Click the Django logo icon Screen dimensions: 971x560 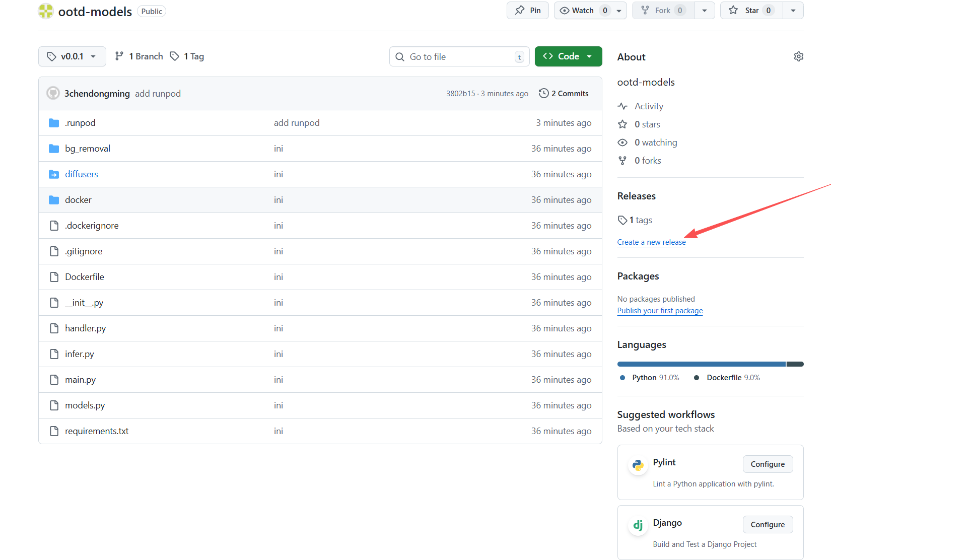pos(638,525)
